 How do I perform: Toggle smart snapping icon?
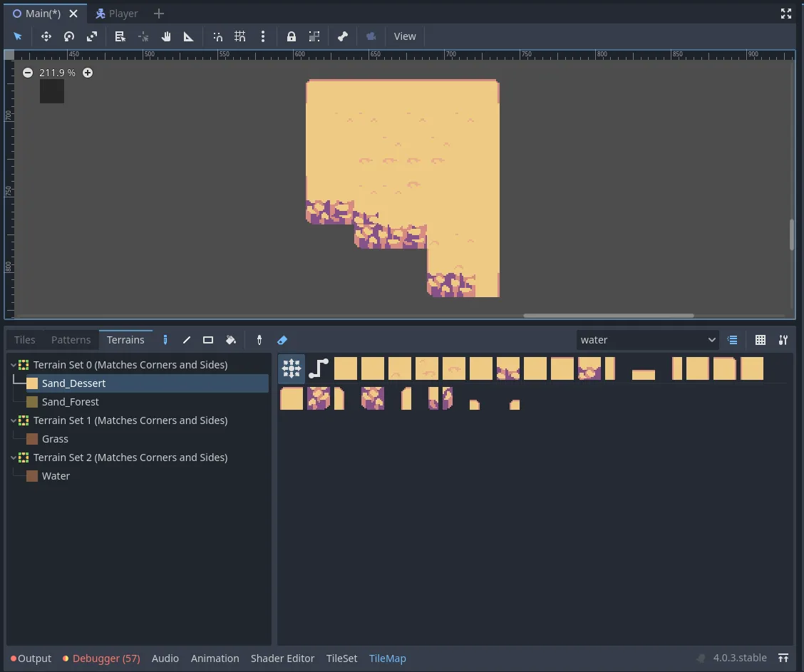[x=217, y=36]
